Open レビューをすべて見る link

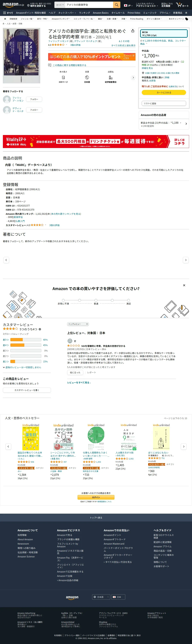(79, 382)
